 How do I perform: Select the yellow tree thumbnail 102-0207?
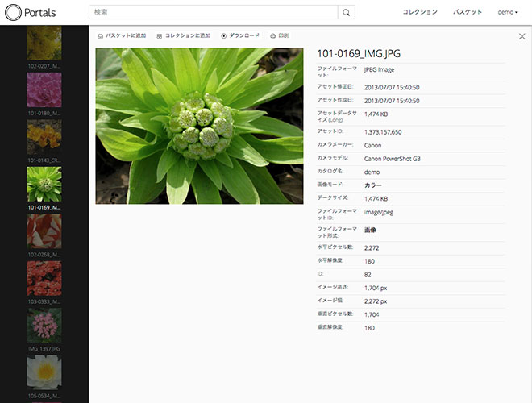[44, 43]
